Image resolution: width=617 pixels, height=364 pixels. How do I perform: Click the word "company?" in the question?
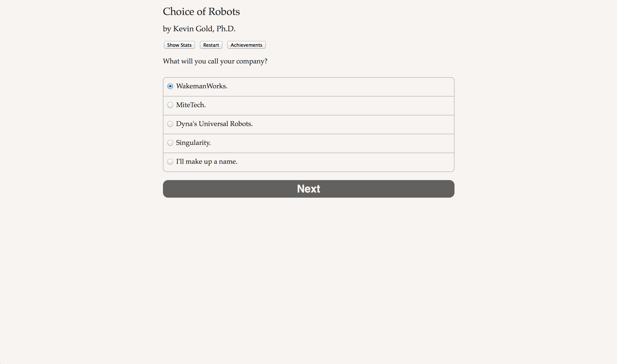click(252, 61)
